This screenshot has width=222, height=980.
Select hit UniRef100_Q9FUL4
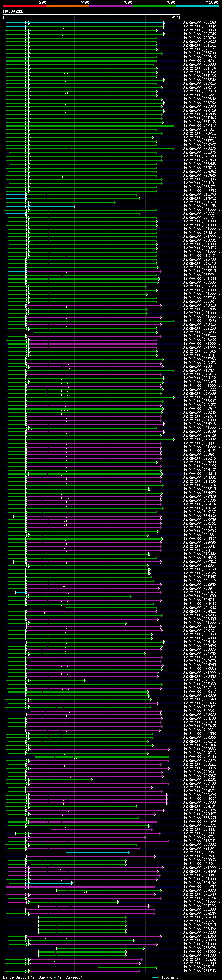point(199,129)
